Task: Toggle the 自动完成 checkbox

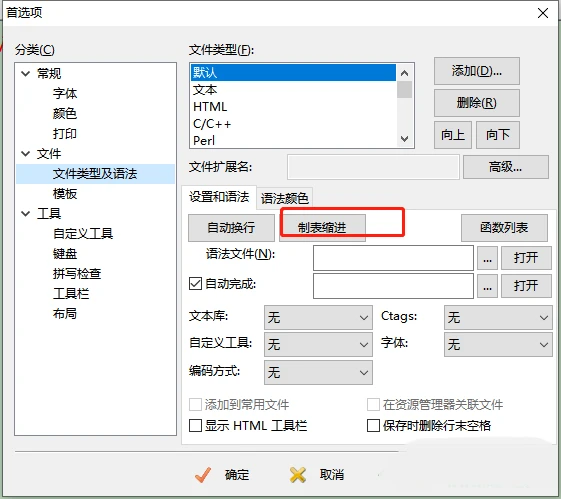Action: tap(195, 284)
